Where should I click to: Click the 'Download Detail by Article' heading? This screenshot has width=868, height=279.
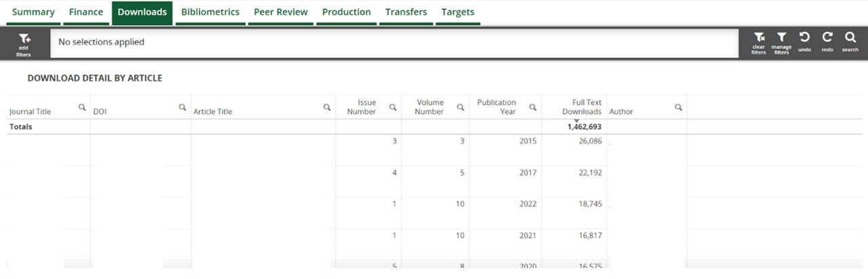[x=95, y=79]
